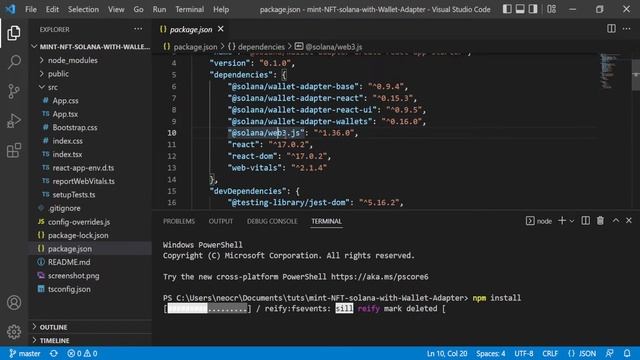Open Explorer Views and More Actions ellipsis
This screenshot has height=360, width=640.
[138, 29]
